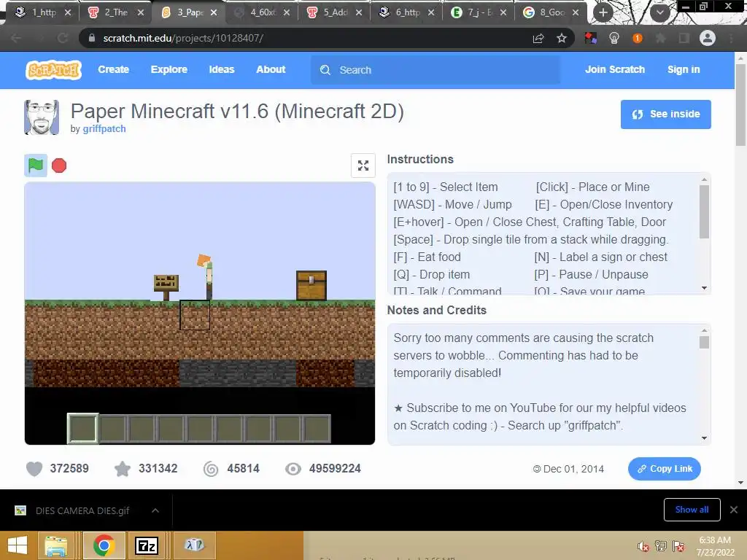The width and height of the screenshot is (747, 560).
Task: Click the Copy Link button
Action: coord(664,469)
